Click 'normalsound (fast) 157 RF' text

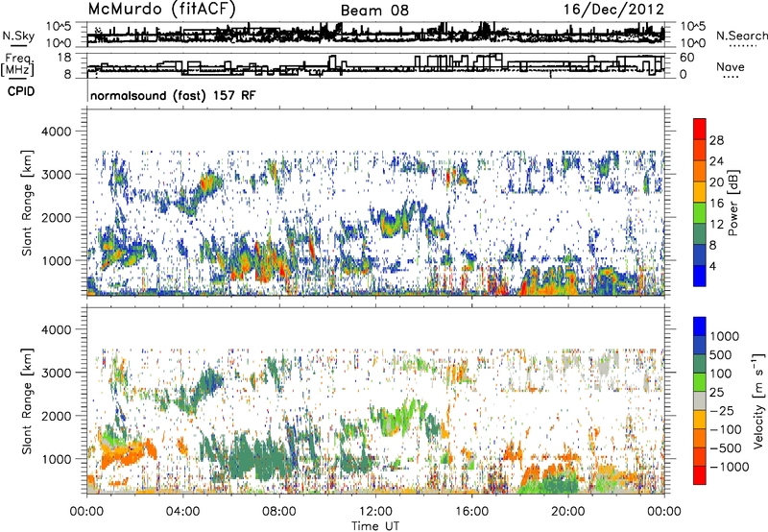click(x=173, y=95)
